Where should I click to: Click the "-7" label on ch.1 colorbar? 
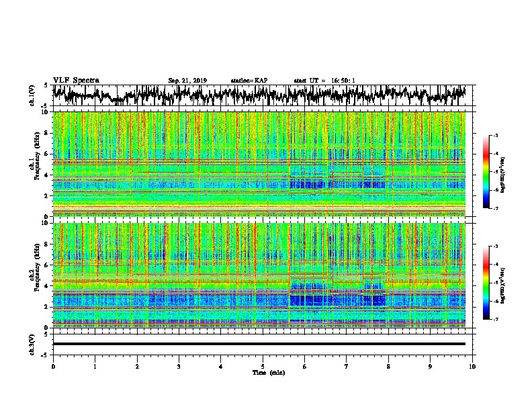495,208
